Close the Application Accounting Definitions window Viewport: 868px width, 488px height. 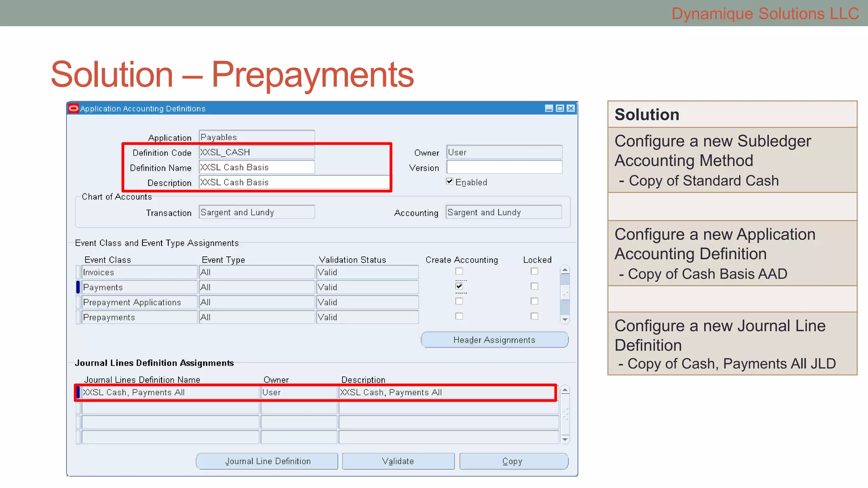(x=571, y=108)
